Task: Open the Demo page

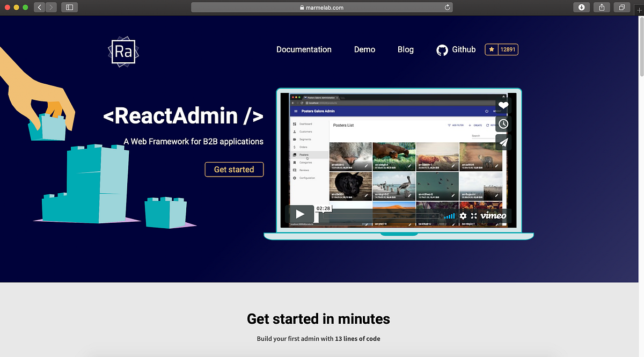Action: pos(364,49)
